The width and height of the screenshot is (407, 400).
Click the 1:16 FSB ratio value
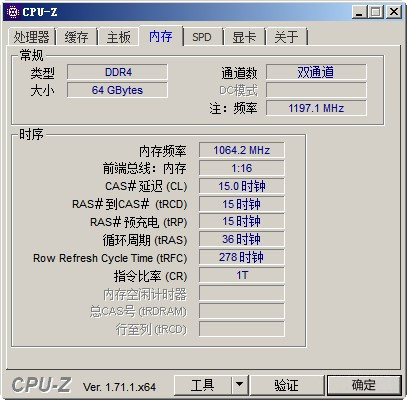[x=242, y=168]
